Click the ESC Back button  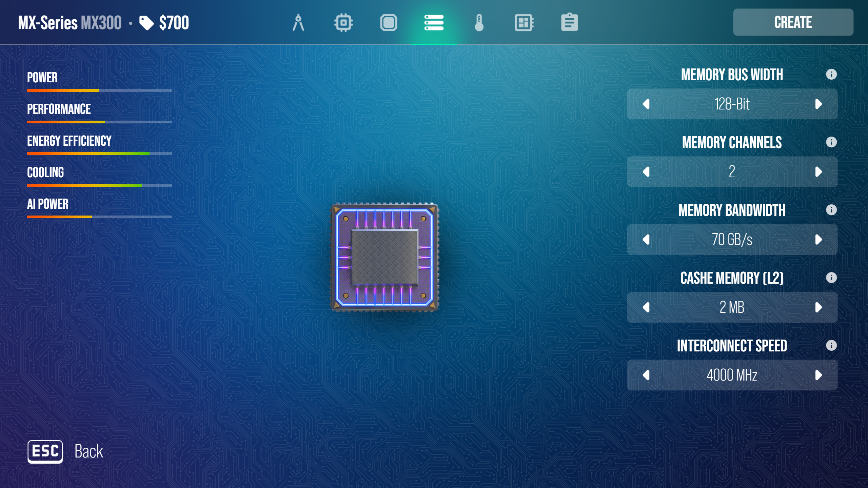(x=45, y=451)
